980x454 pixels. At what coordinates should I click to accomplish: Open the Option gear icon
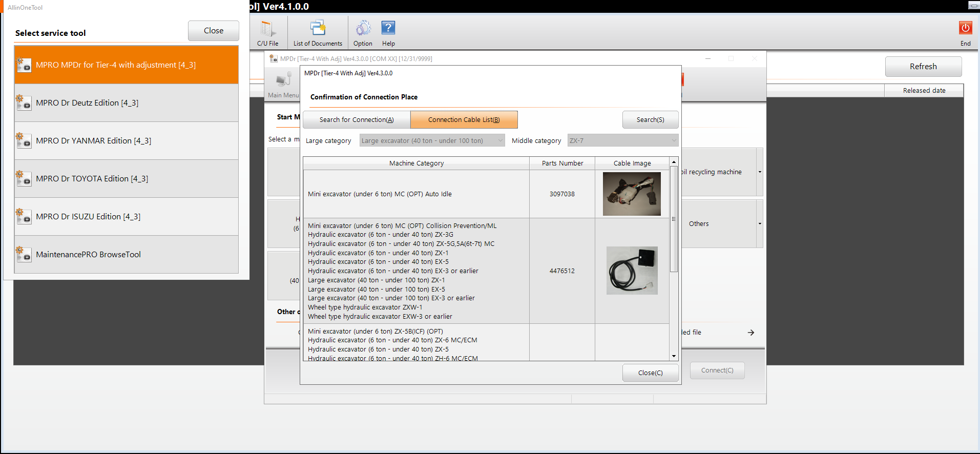pyautogui.click(x=363, y=29)
